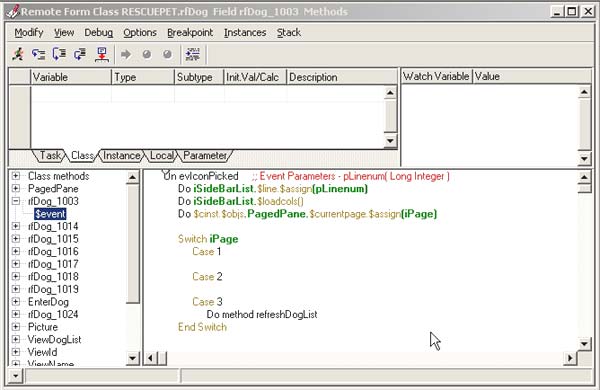Click the Type column header

point(143,77)
